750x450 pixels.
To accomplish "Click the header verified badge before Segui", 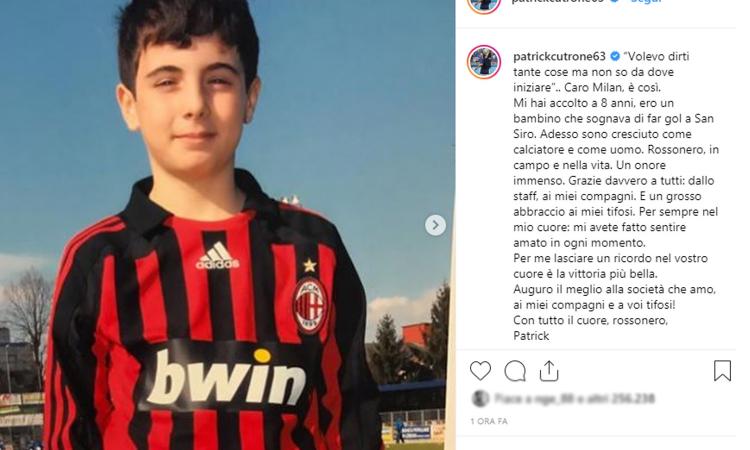I will coord(615,1).
